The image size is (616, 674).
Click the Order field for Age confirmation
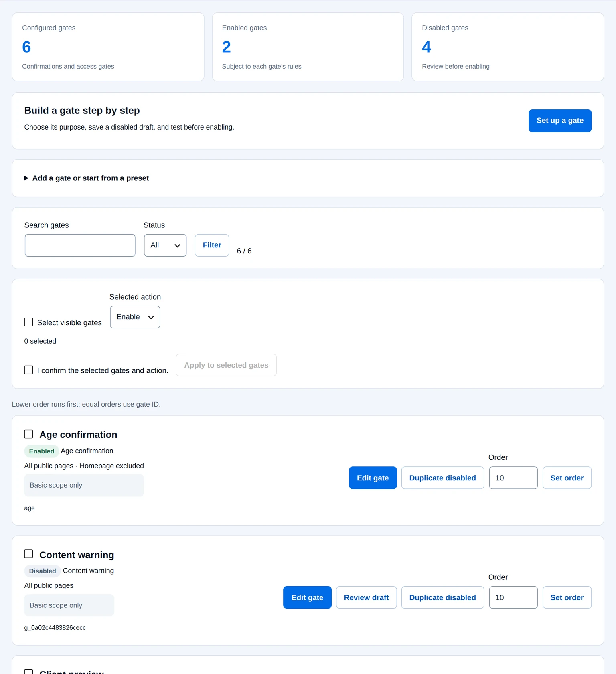point(513,478)
